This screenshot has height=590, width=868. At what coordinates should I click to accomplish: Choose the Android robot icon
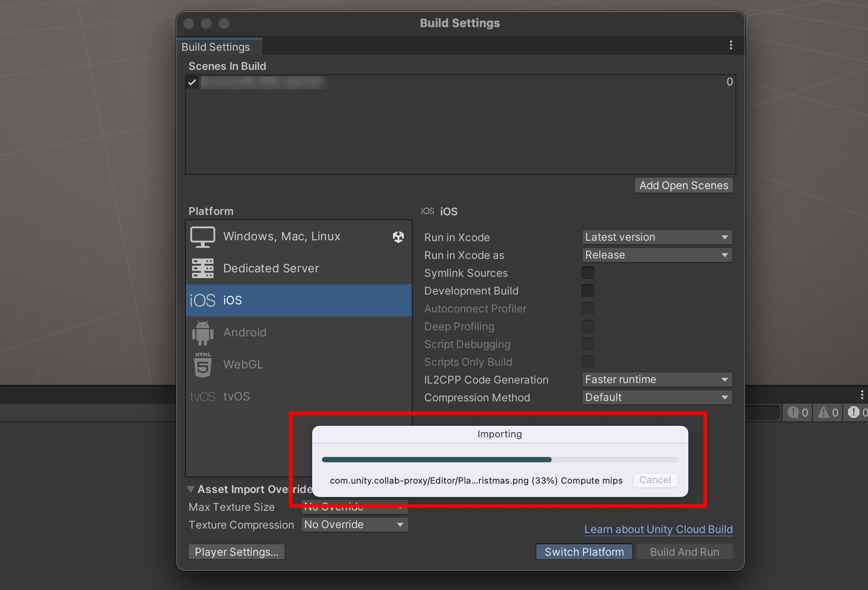click(x=202, y=333)
